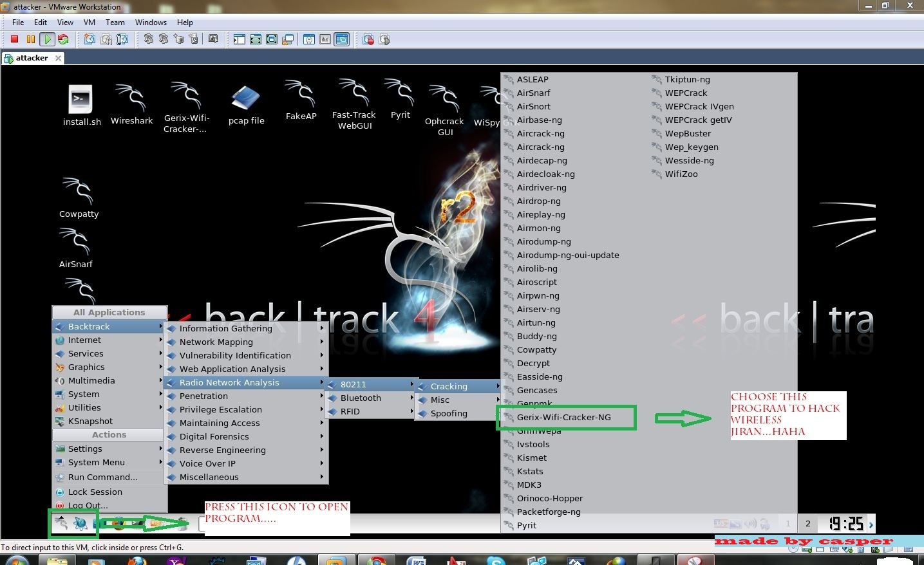Expand the Information Gathering submenu arrow
Viewport: 924px width, 565px height.
(321, 328)
